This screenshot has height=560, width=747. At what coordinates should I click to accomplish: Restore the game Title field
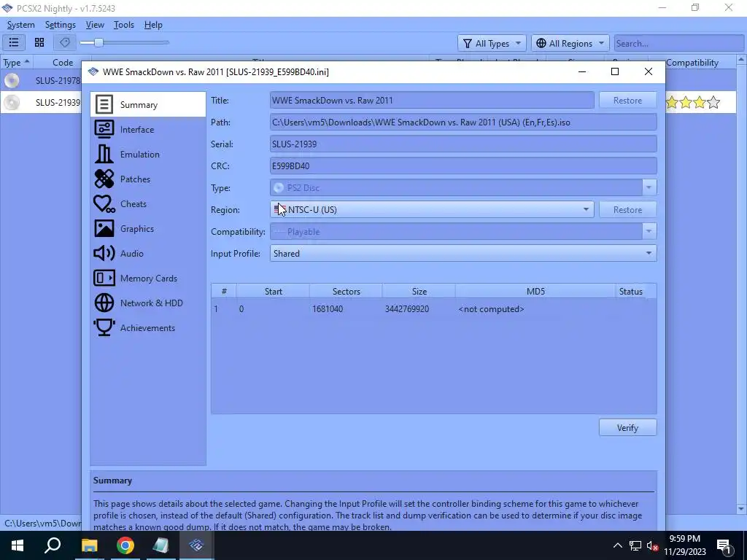tap(627, 101)
